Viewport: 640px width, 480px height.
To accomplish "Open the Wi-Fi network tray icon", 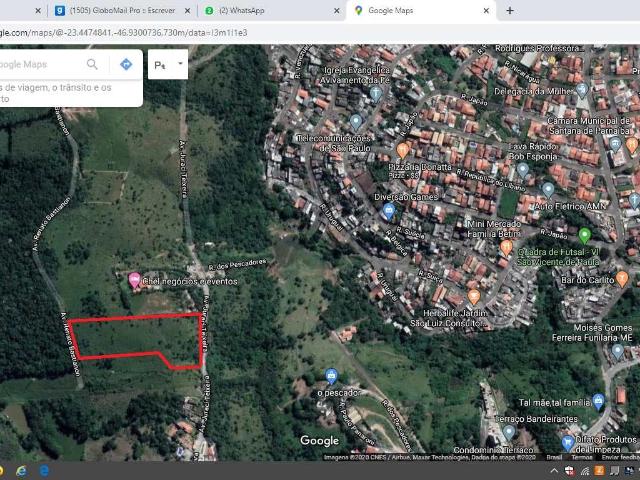I will click(x=585, y=471).
